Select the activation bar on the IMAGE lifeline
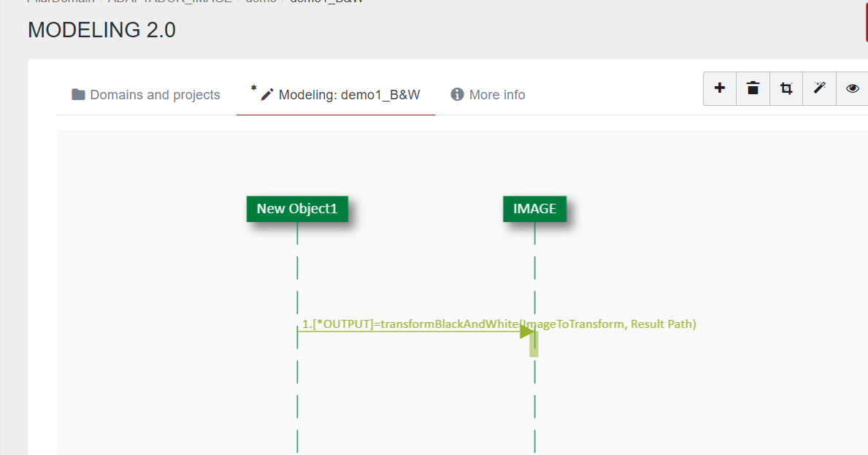 (534, 345)
